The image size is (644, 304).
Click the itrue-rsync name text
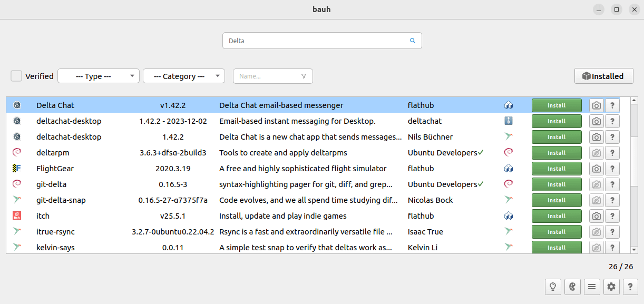coord(55,232)
